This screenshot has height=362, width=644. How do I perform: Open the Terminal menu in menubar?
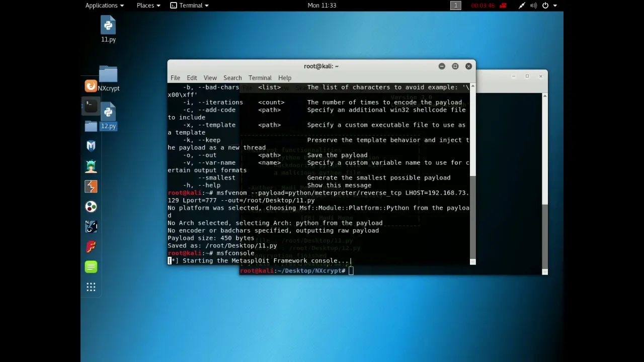260,78
